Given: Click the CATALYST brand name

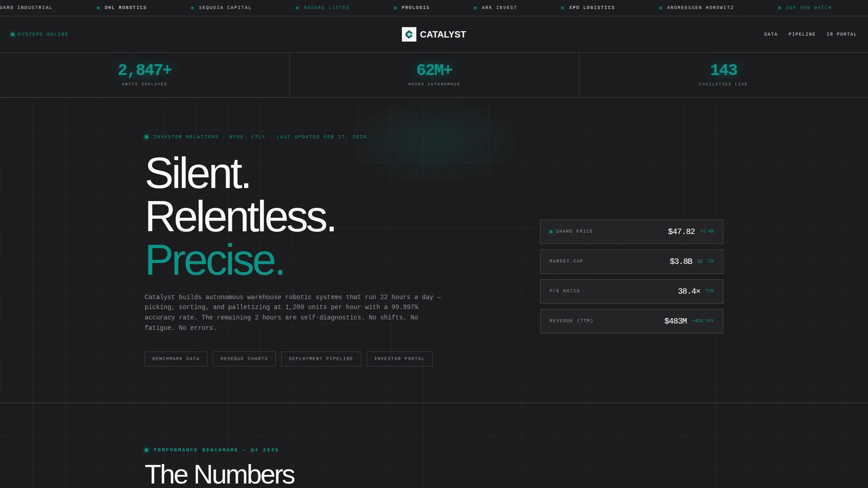Looking at the screenshot, I should (443, 34).
